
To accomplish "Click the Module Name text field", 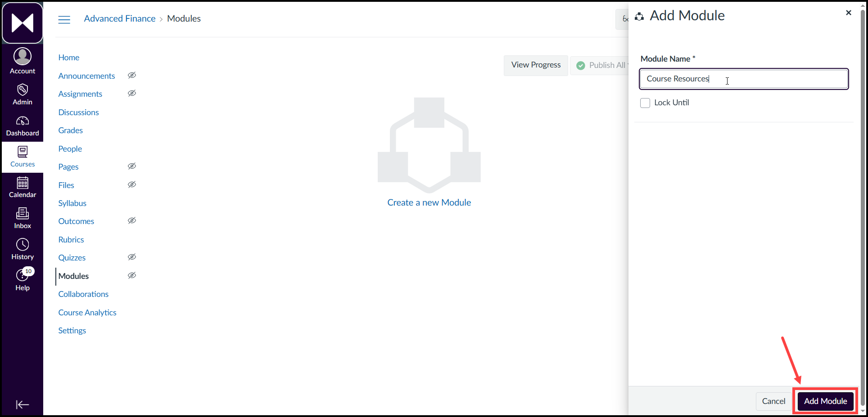I will click(744, 79).
